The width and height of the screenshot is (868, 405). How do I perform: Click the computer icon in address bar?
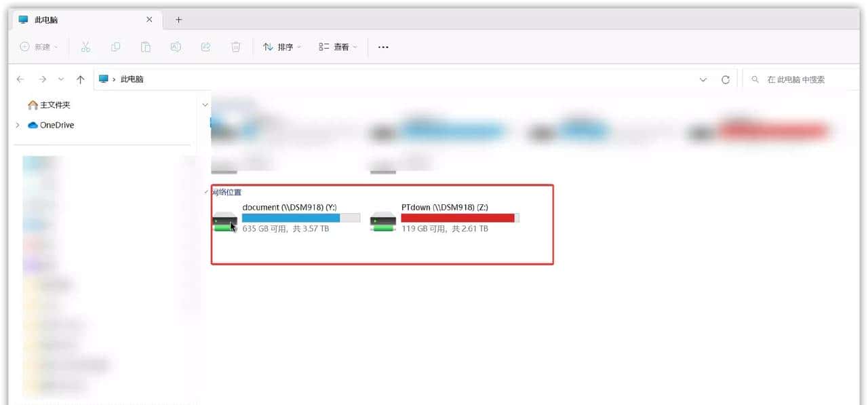click(104, 79)
